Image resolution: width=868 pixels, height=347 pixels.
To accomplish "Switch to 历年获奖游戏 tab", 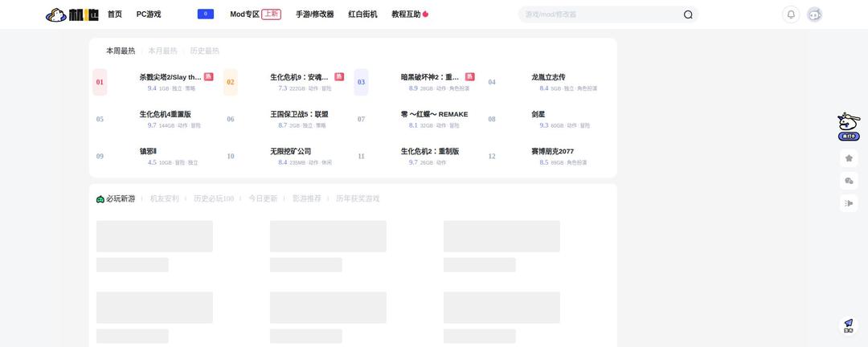I will point(358,198).
